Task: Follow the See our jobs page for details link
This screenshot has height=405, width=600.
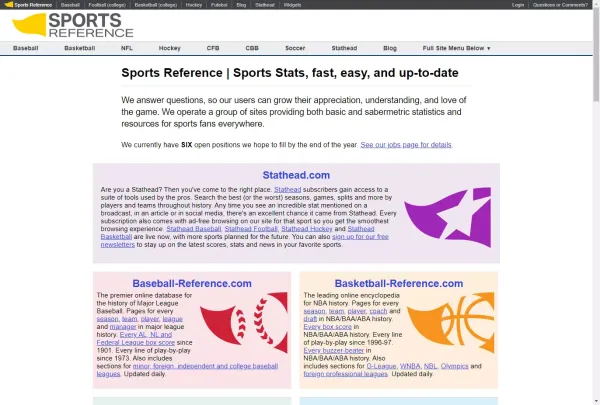Action: 406,145
